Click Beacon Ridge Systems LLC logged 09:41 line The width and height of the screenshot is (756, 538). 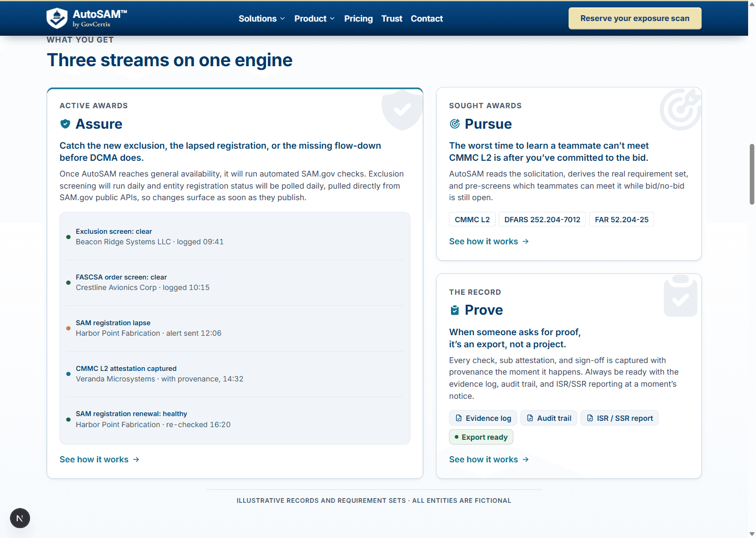(150, 242)
